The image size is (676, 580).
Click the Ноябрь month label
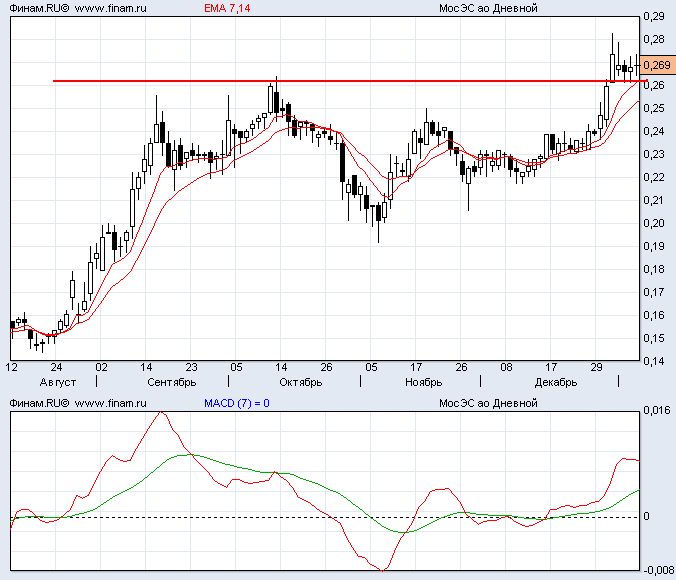coord(423,382)
